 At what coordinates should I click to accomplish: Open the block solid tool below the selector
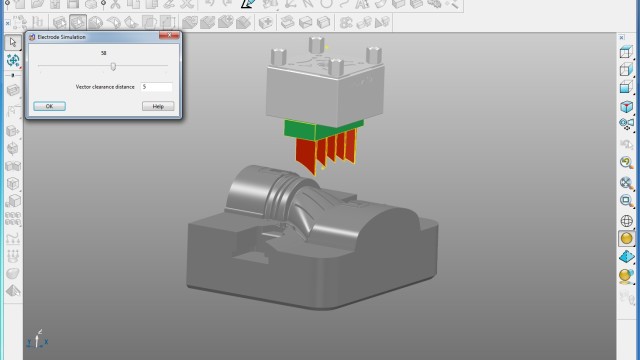tap(13, 90)
